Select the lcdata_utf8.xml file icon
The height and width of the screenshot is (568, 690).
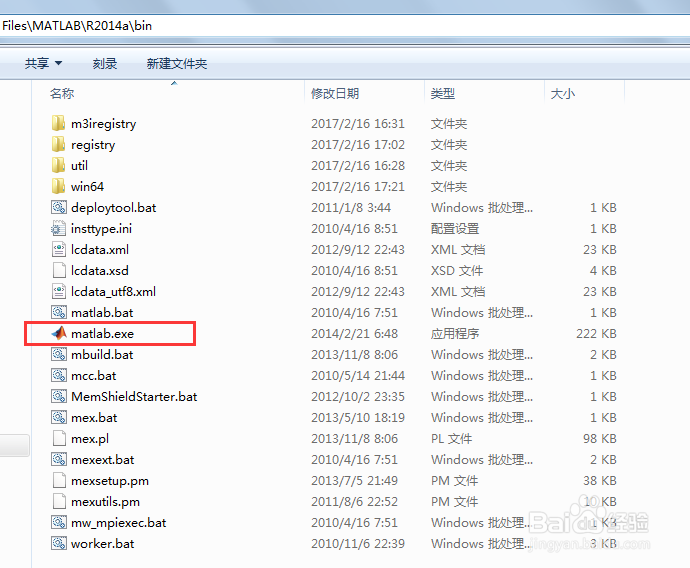point(59,291)
